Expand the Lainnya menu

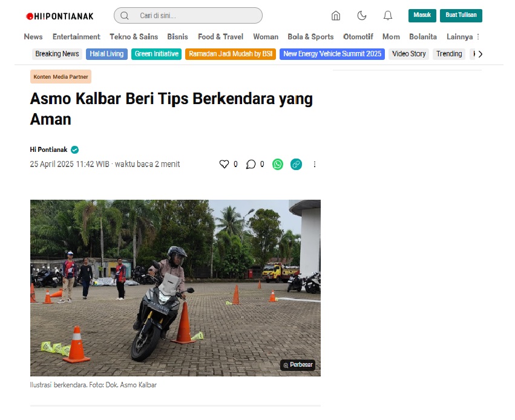[463, 37]
